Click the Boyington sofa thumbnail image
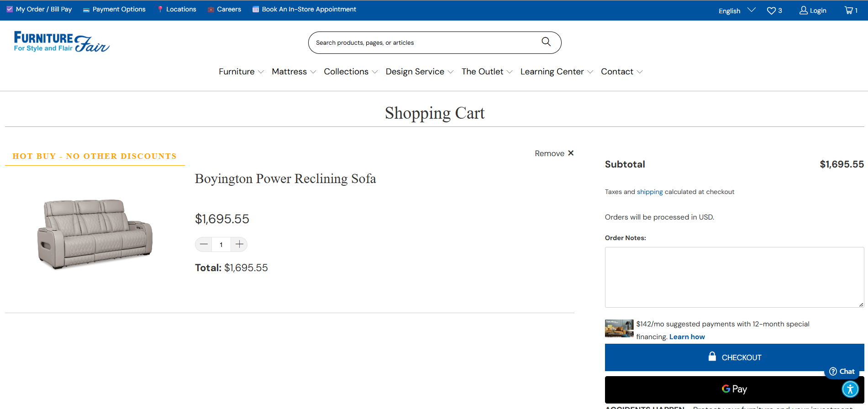 tap(95, 233)
